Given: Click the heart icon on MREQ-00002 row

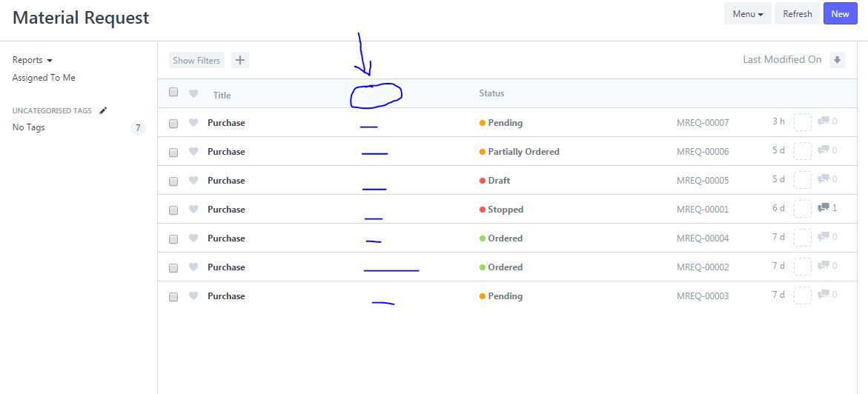Looking at the screenshot, I should (193, 267).
